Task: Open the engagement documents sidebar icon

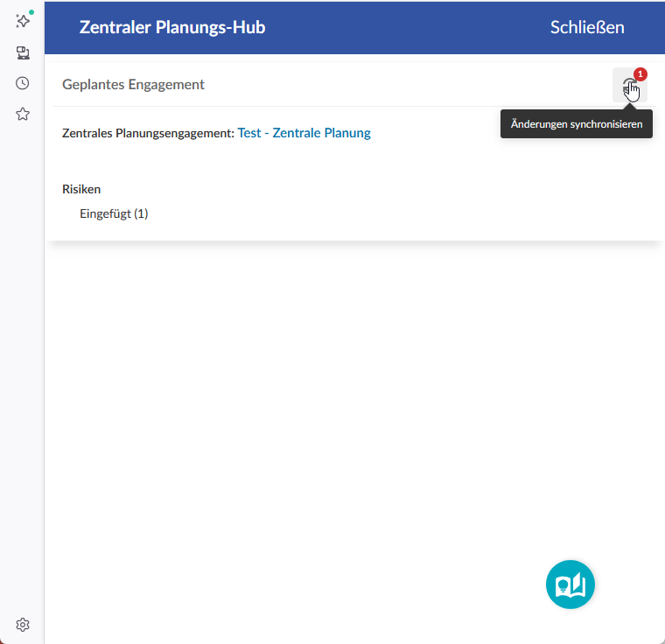Action: point(23,52)
